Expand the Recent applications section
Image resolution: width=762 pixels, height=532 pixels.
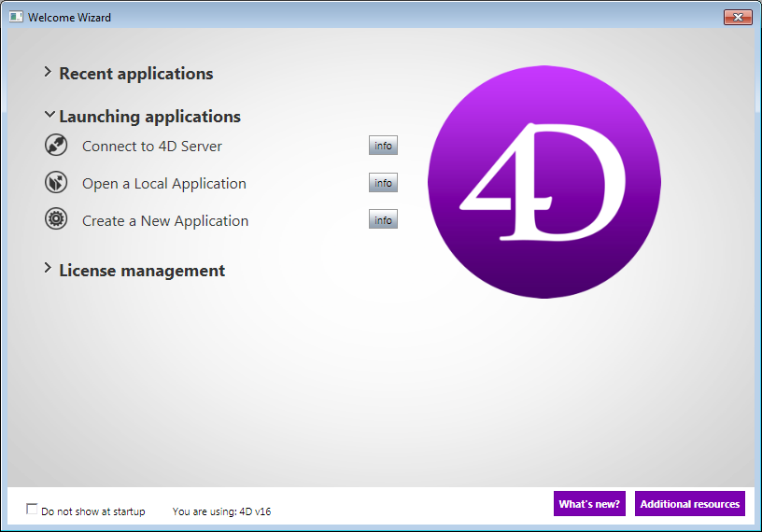pyautogui.click(x=48, y=73)
